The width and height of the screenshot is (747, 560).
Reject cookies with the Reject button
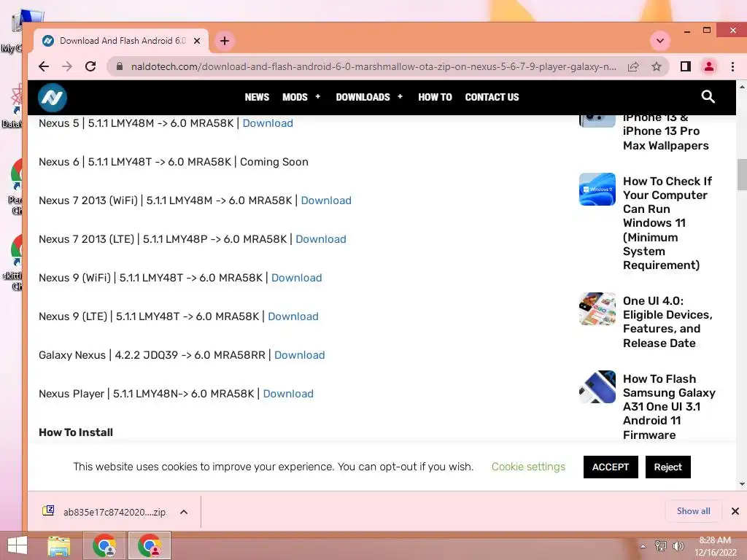[x=668, y=467]
